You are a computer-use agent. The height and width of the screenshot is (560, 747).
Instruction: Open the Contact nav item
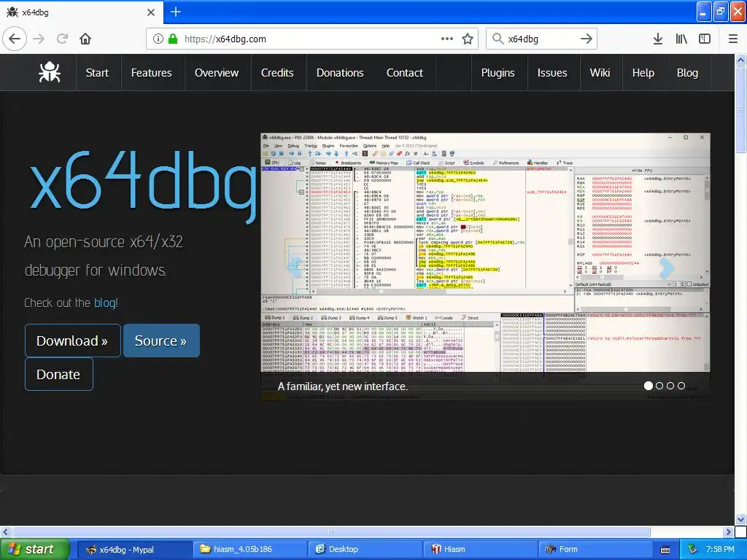(405, 73)
